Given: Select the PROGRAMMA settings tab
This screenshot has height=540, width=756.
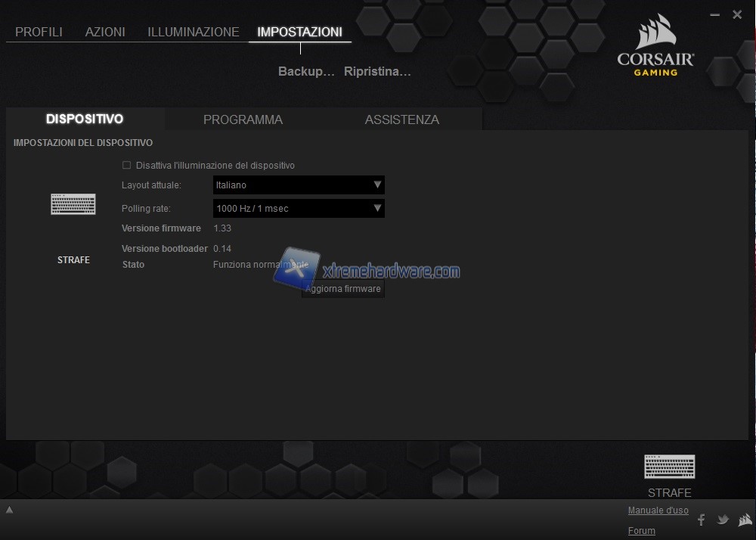Looking at the screenshot, I should (x=243, y=119).
